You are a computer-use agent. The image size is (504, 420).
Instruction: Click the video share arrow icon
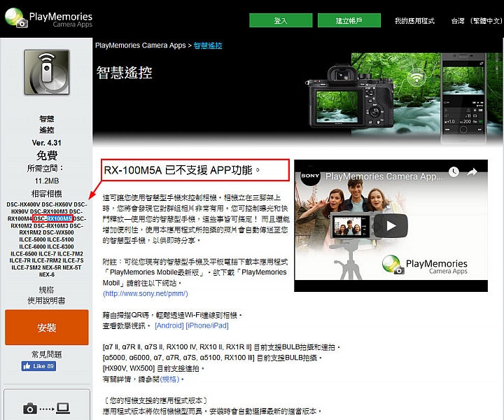click(x=472, y=172)
